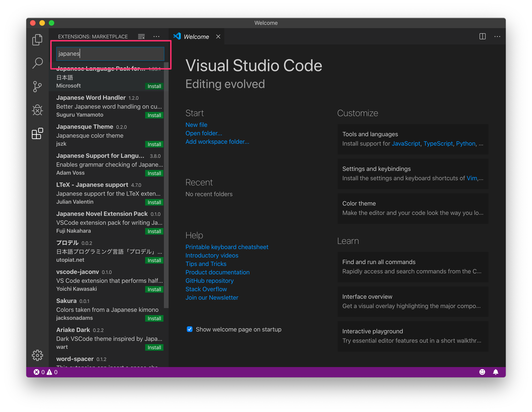This screenshot has width=532, height=412.
Task: Open the Search view icon
Action: 37,63
